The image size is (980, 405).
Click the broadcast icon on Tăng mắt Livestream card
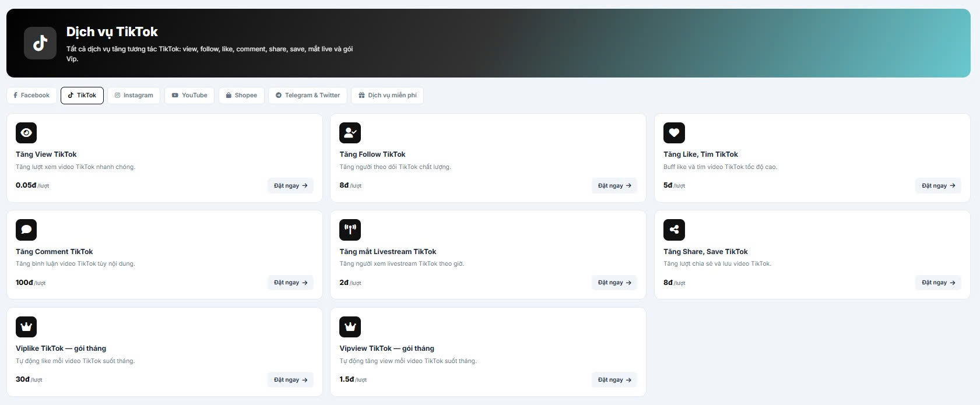pyautogui.click(x=350, y=230)
